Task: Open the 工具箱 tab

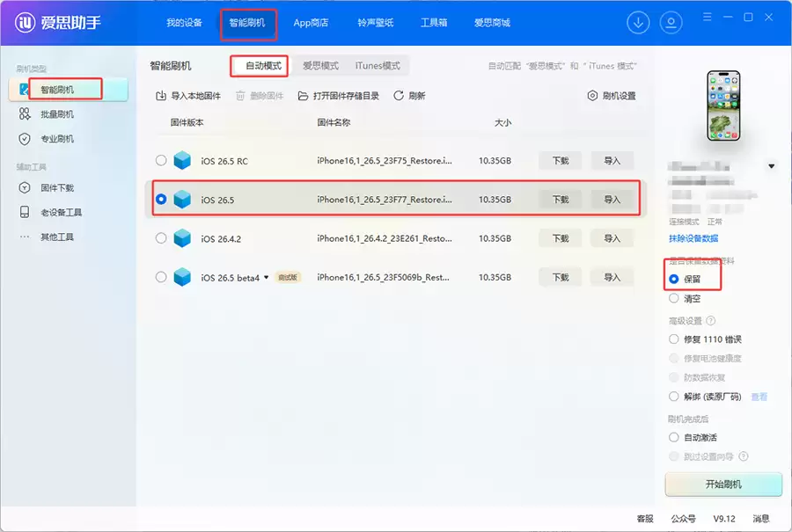Action: pyautogui.click(x=433, y=23)
